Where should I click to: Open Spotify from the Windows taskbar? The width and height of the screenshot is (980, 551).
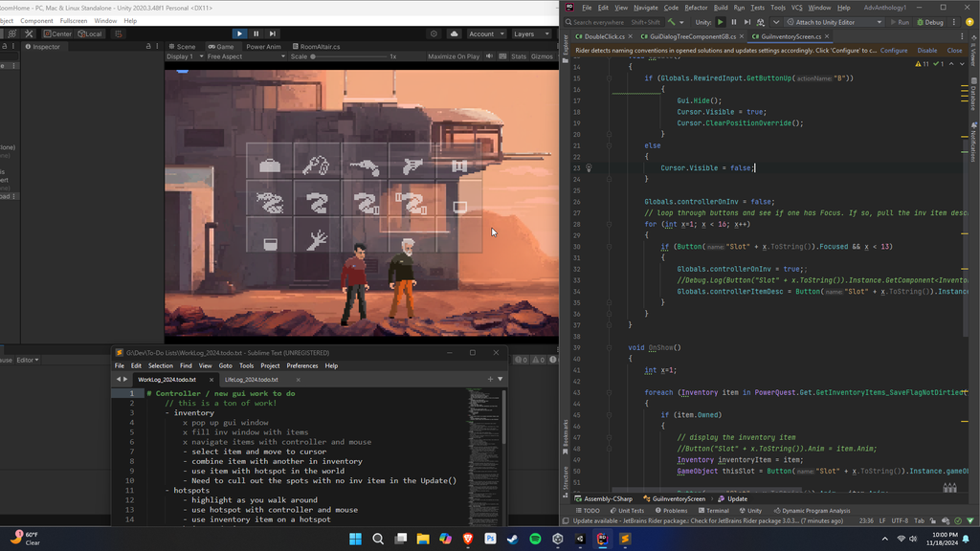point(535,539)
